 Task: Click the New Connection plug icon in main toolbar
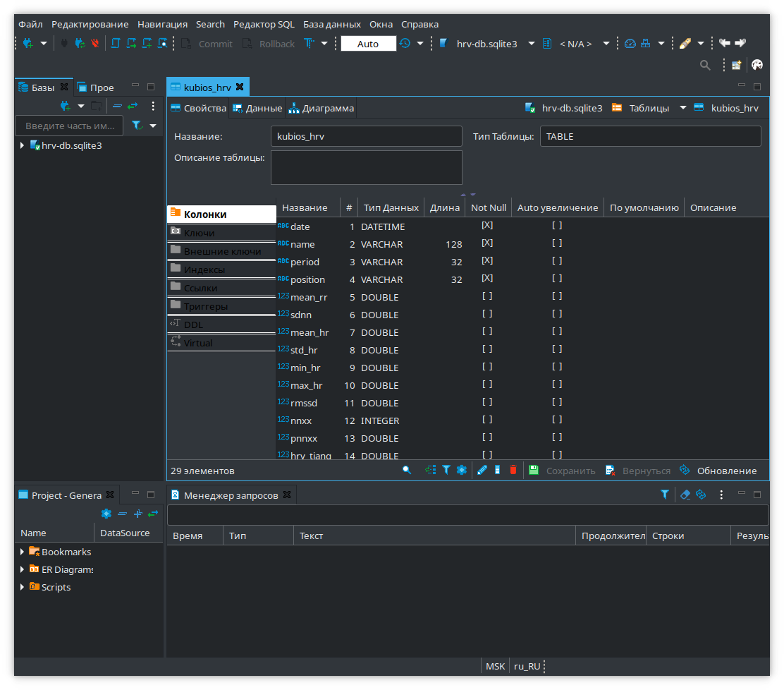click(28, 44)
